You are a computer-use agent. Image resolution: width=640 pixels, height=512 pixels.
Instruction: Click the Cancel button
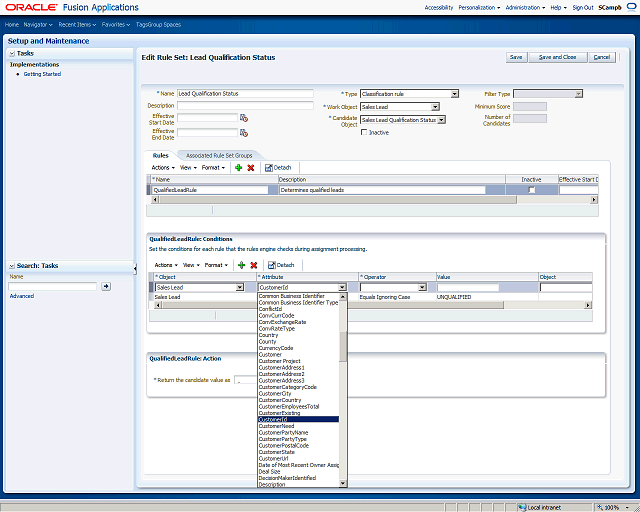point(602,57)
